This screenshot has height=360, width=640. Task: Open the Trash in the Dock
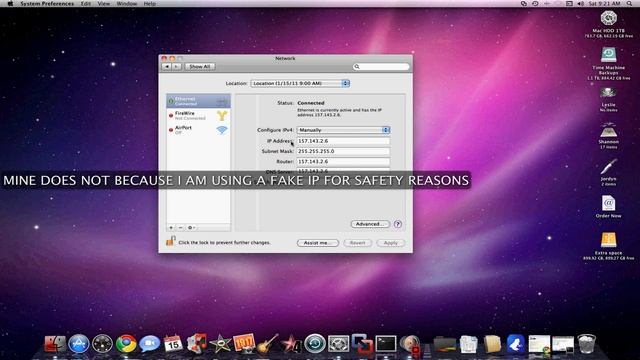click(587, 344)
